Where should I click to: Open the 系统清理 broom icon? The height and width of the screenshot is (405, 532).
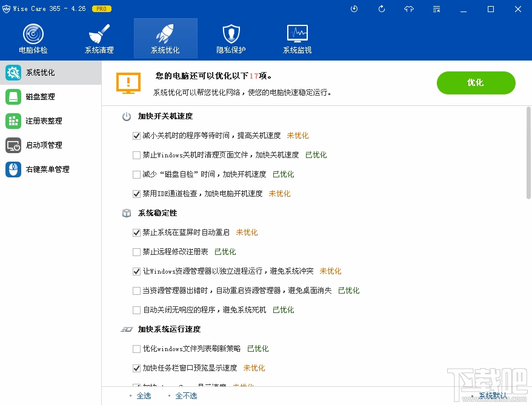click(99, 34)
